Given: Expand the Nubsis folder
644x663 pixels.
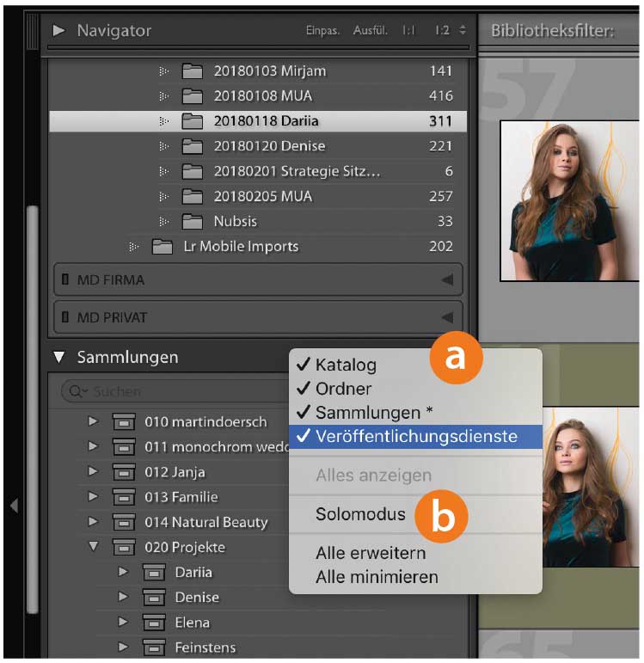Looking at the screenshot, I should click(163, 221).
